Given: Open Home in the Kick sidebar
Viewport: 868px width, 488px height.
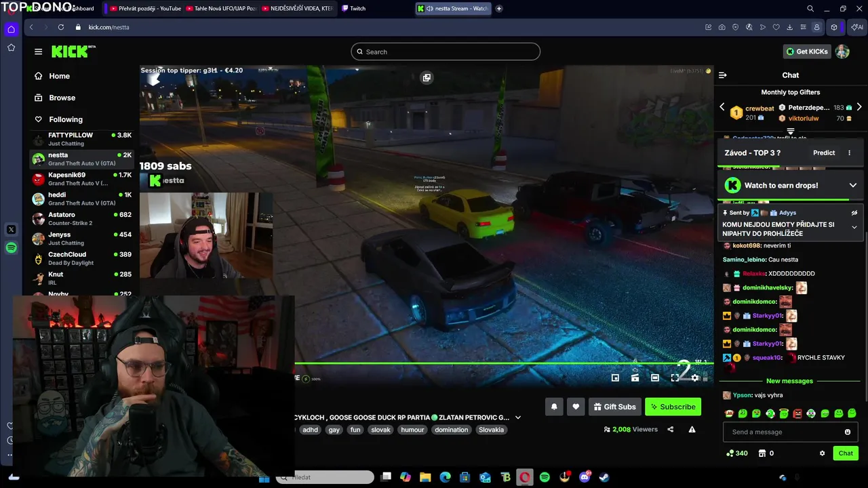Looking at the screenshot, I should (59, 76).
